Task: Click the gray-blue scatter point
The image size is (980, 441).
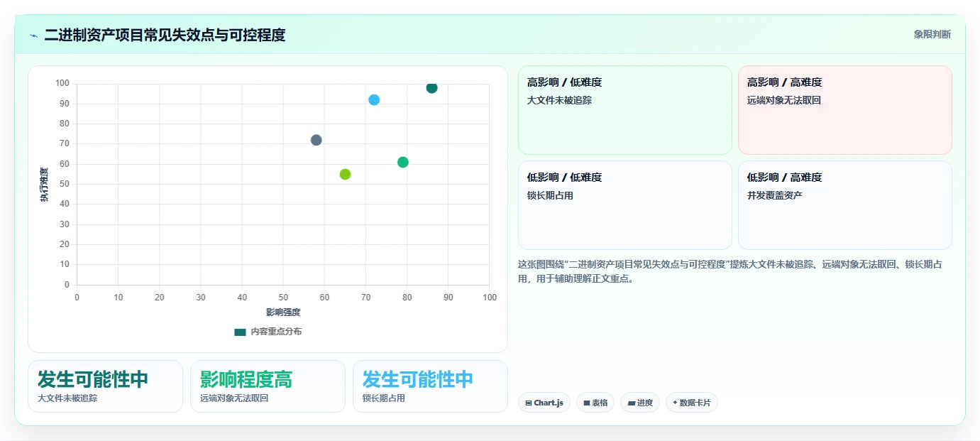Action: tap(316, 140)
